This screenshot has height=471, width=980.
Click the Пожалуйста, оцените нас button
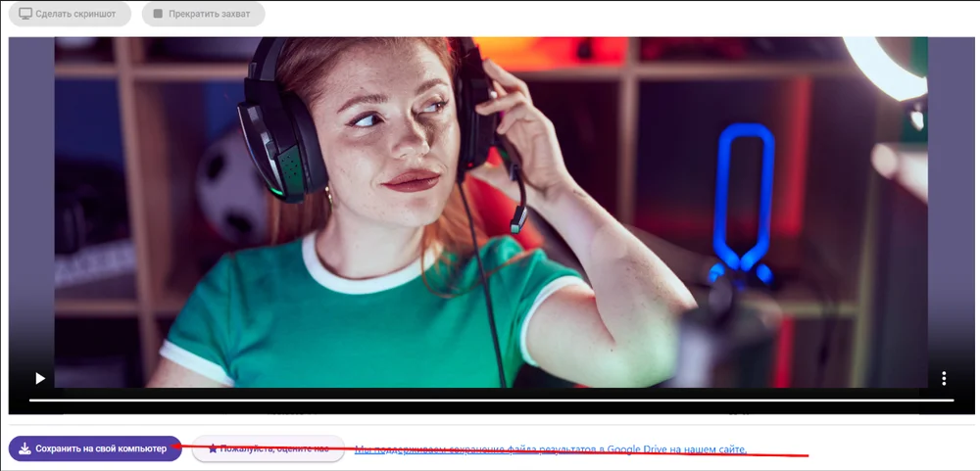tap(269, 448)
